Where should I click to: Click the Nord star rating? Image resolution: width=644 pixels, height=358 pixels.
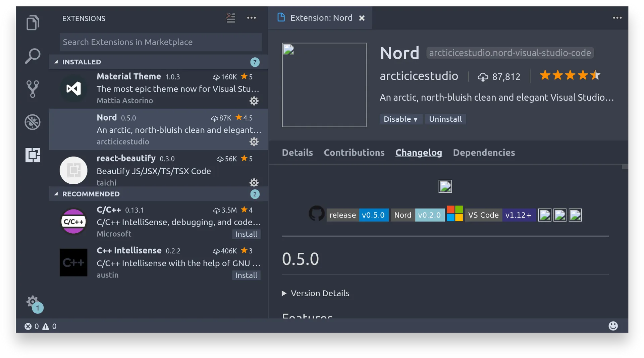(x=570, y=75)
